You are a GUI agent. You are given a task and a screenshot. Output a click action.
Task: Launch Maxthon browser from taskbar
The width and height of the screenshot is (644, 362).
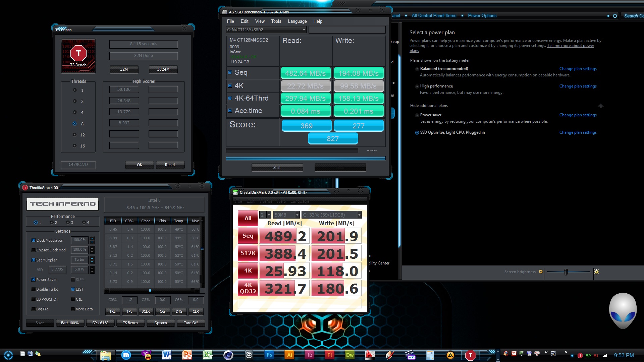tap(126, 355)
